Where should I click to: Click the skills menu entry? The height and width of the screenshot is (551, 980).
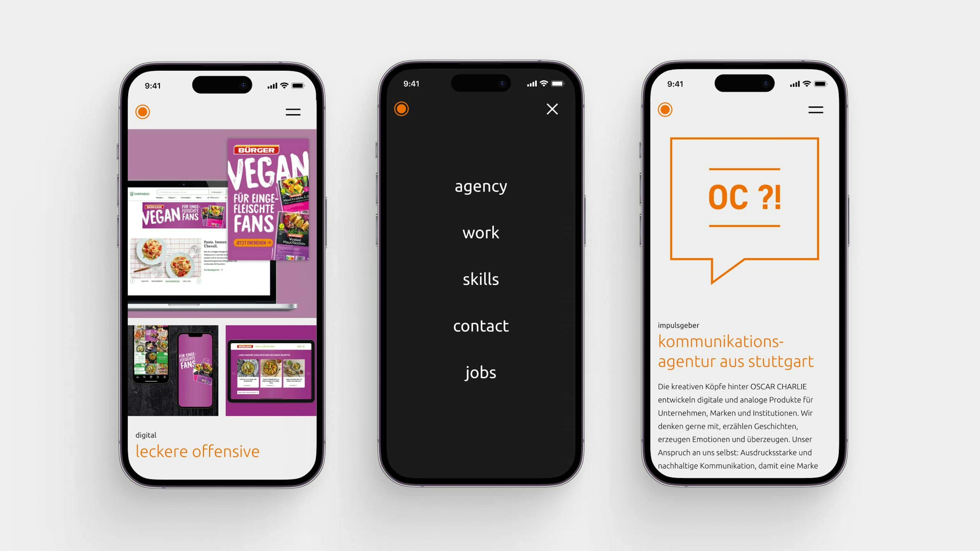(x=481, y=279)
